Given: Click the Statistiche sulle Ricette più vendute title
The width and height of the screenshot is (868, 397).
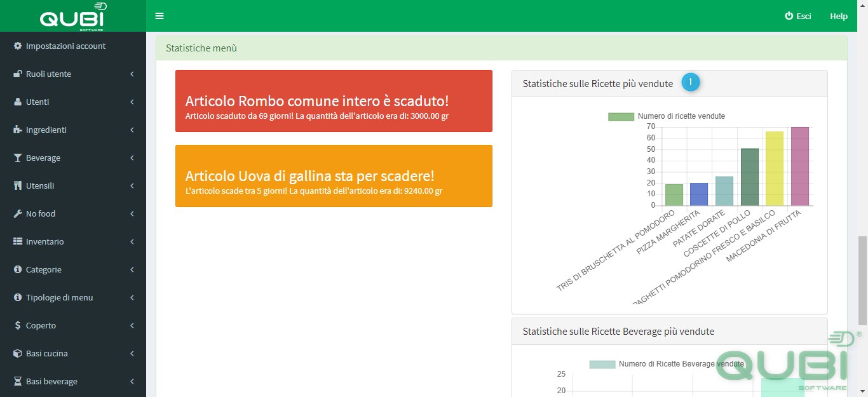Looking at the screenshot, I should pos(598,83).
